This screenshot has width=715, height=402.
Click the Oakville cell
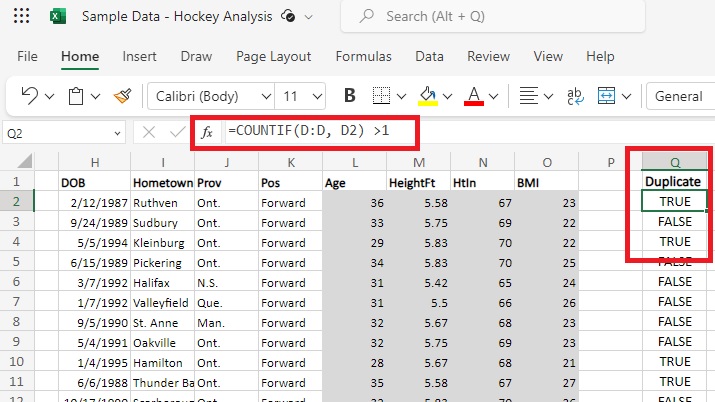tap(163, 343)
